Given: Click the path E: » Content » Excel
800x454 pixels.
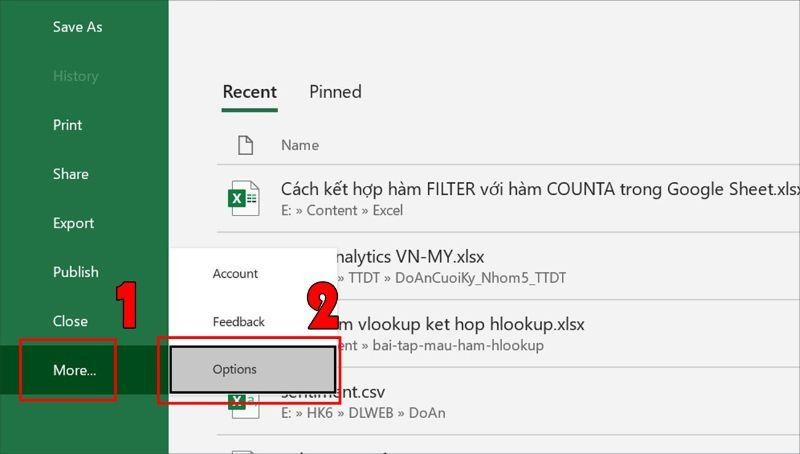Looking at the screenshot, I should coord(342,211).
